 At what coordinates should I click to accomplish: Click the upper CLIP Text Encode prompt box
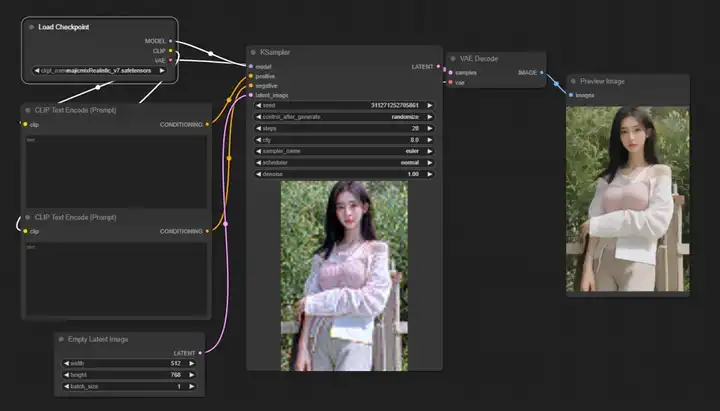[115, 170]
